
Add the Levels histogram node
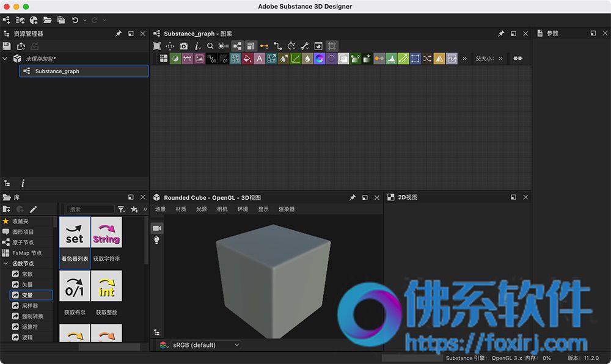[x=391, y=59]
